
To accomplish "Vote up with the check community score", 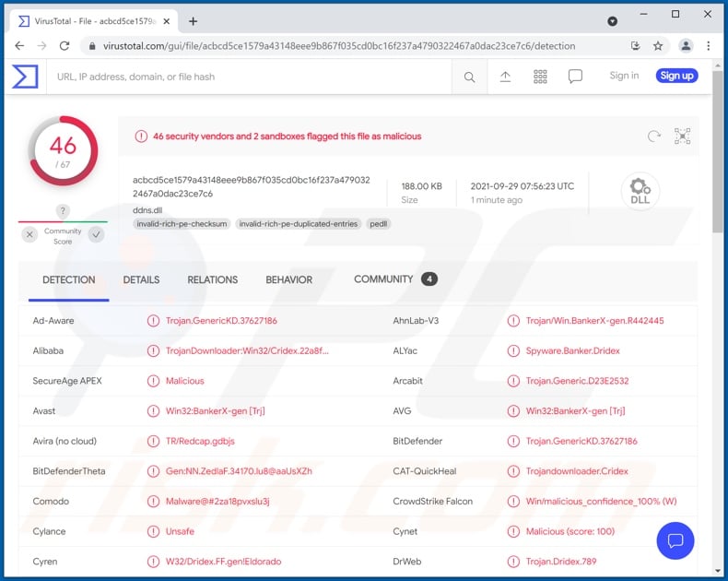I will (96, 235).
